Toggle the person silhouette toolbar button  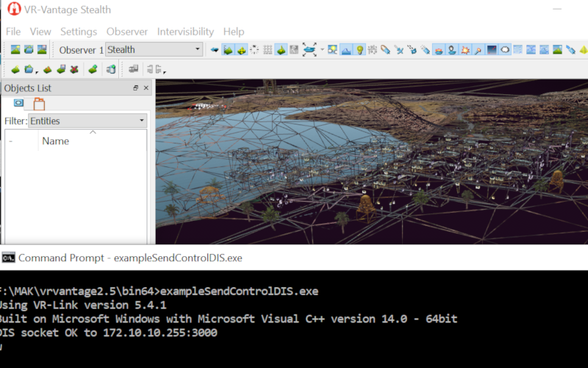[452, 49]
